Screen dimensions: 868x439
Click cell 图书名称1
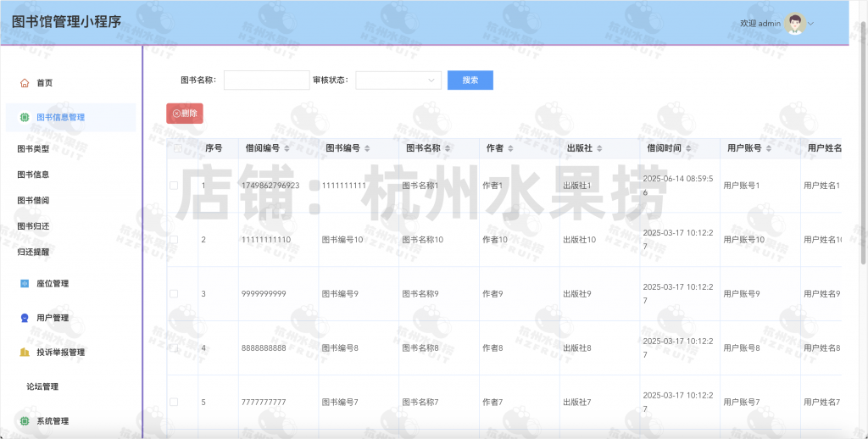(420, 186)
